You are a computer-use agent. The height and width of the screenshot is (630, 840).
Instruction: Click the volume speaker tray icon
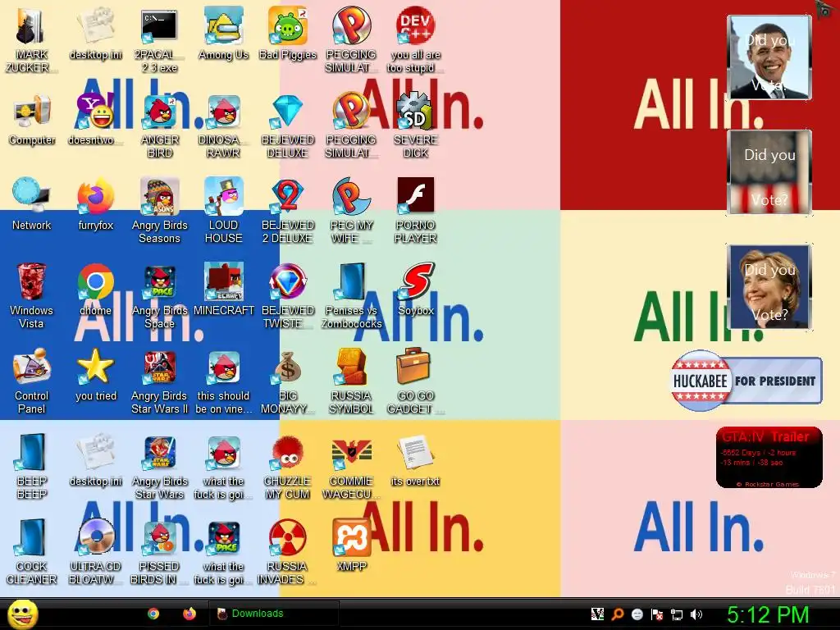(x=696, y=614)
